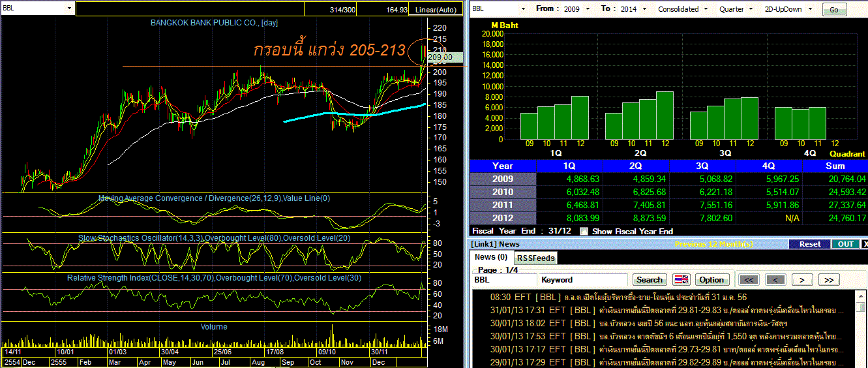The width and height of the screenshot is (868, 368).
Task: Click the Reset button in news header
Action: click(x=809, y=244)
